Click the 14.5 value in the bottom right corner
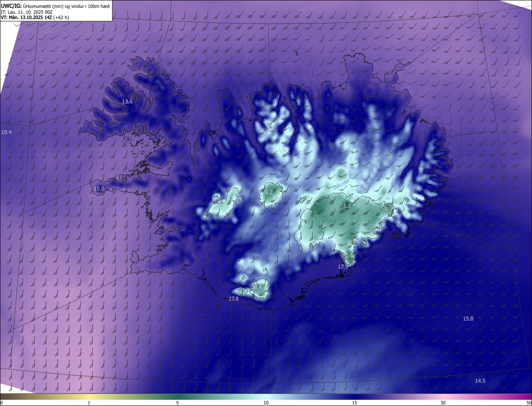The width and height of the screenshot is (532, 406). pos(480,381)
